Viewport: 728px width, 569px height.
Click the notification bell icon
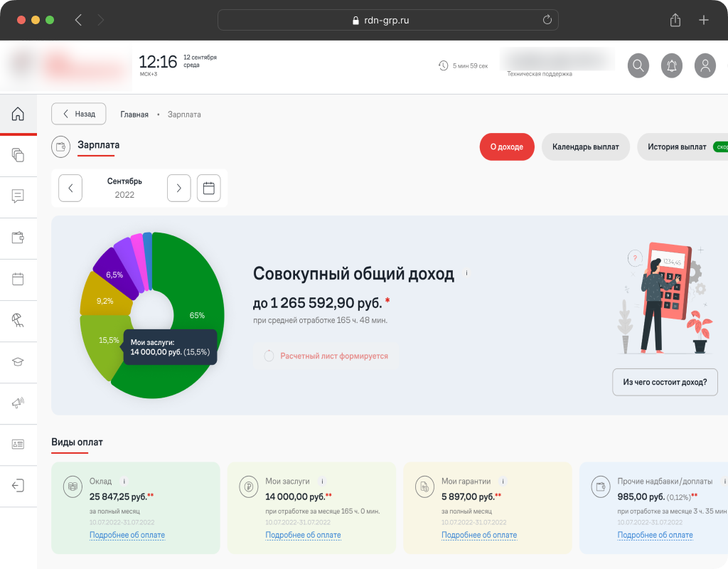coord(672,66)
